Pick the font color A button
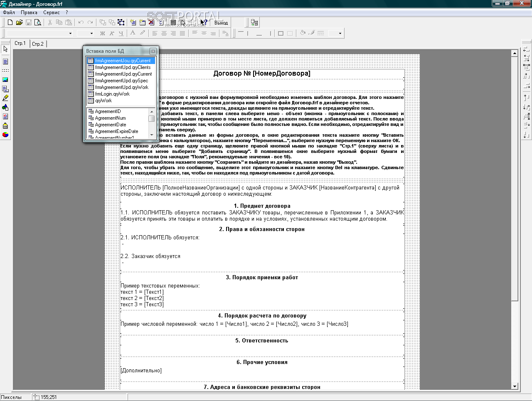Screen dimensions: 532x401 click(x=133, y=33)
